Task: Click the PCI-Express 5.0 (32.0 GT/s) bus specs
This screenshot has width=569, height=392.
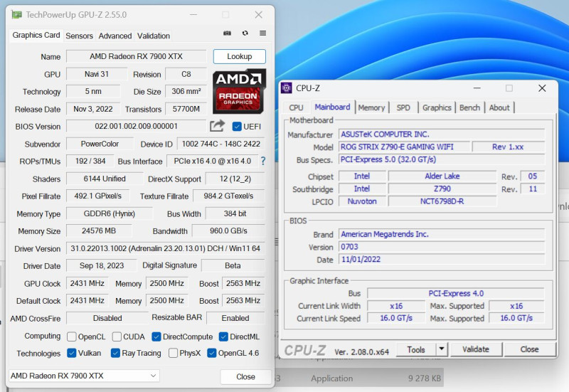Action: click(x=442, y=159)
